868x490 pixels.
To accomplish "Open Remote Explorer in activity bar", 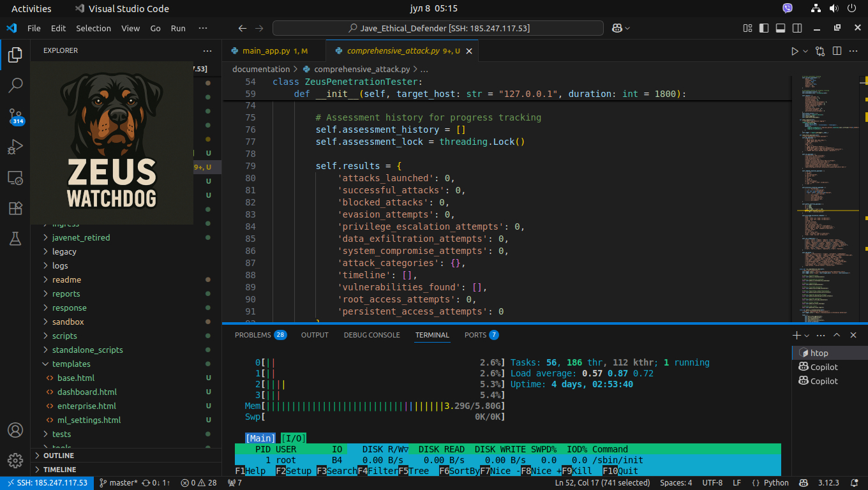I will (15, 178).
